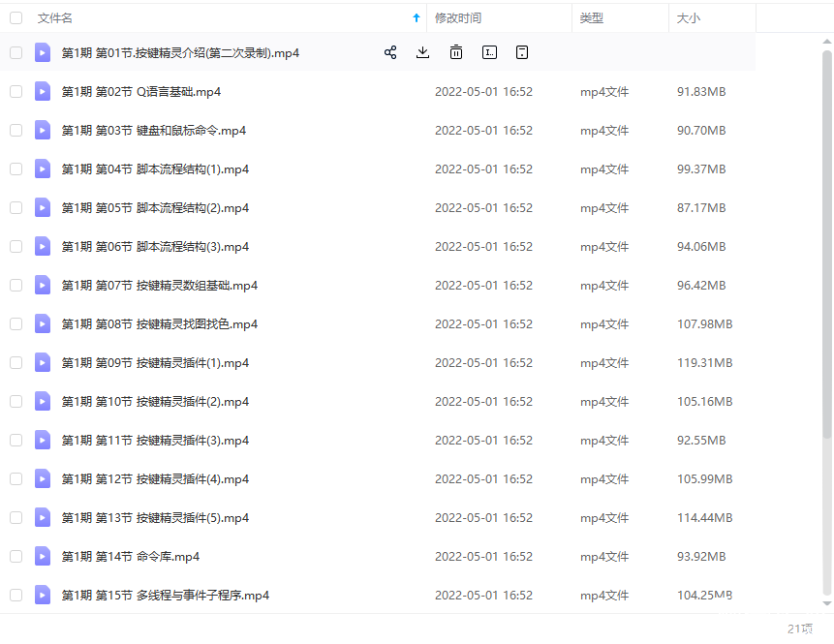Click the rename icon for the 第01节 file
Image resolution: width=834 pixels, height=644 pixels.
coord(489,53)
